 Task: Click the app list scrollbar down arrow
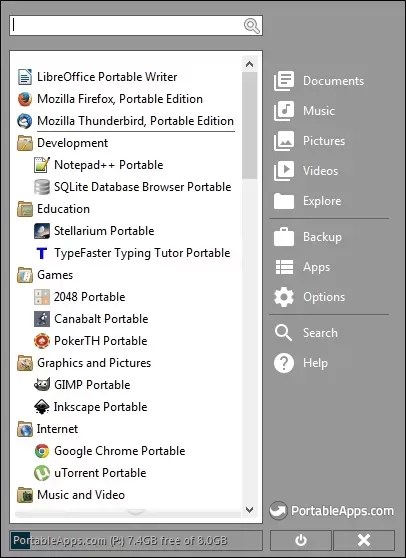pos(250,510)
